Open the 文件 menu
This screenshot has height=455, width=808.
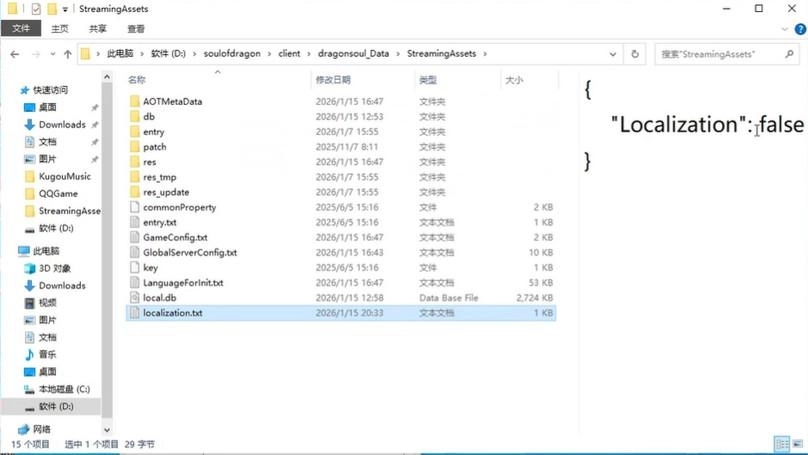tap(20, 29)
